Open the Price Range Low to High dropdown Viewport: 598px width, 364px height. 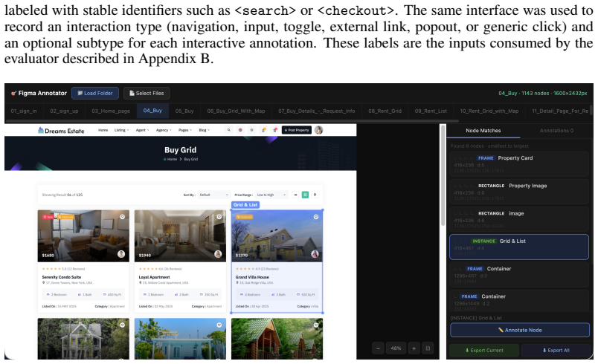click(271, 195)
